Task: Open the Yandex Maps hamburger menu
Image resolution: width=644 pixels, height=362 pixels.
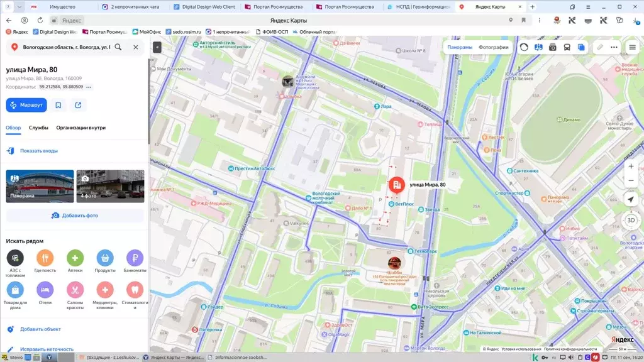Action: (x=633, y=47)
